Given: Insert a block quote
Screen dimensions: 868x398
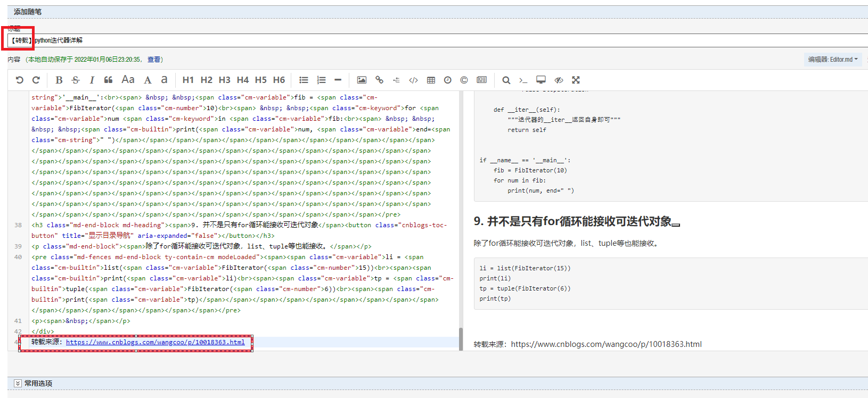Looking at the screenshot, I should point(108,80).
